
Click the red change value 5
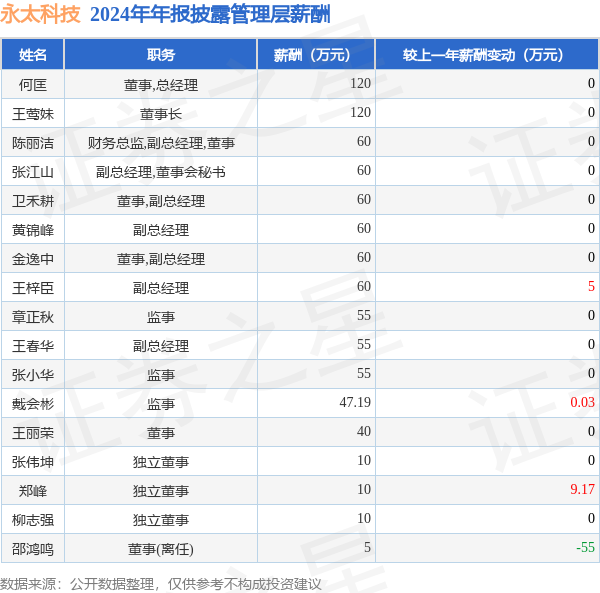(x=591, y=286)
